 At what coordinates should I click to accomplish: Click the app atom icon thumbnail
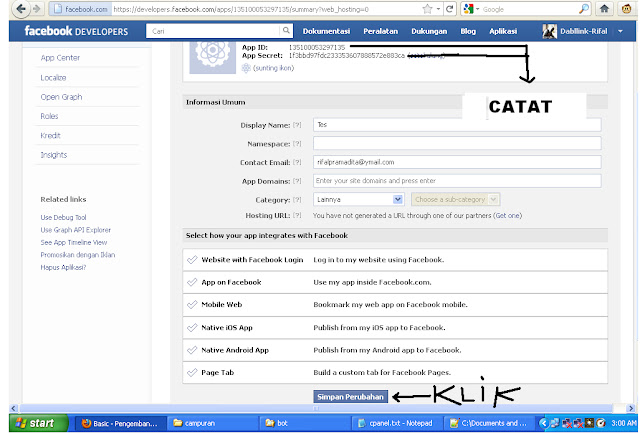(x=213, y=58)
